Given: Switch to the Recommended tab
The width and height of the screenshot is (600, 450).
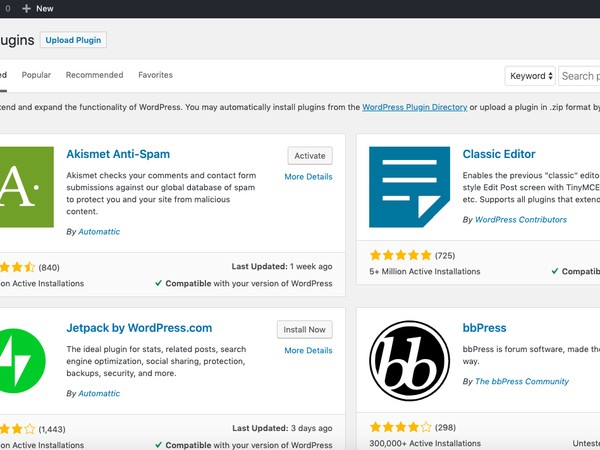Looking at the screenshot, I should tap(95, 75).
